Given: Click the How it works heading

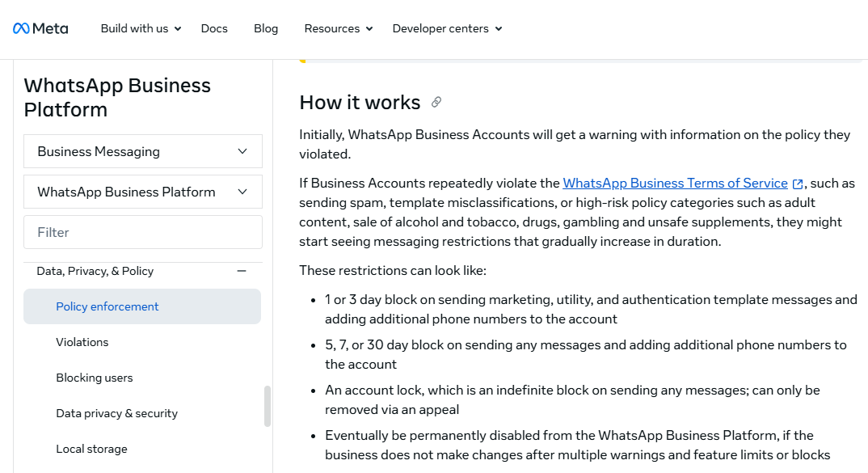Looking at the screenshot, I should coord(360,103).
